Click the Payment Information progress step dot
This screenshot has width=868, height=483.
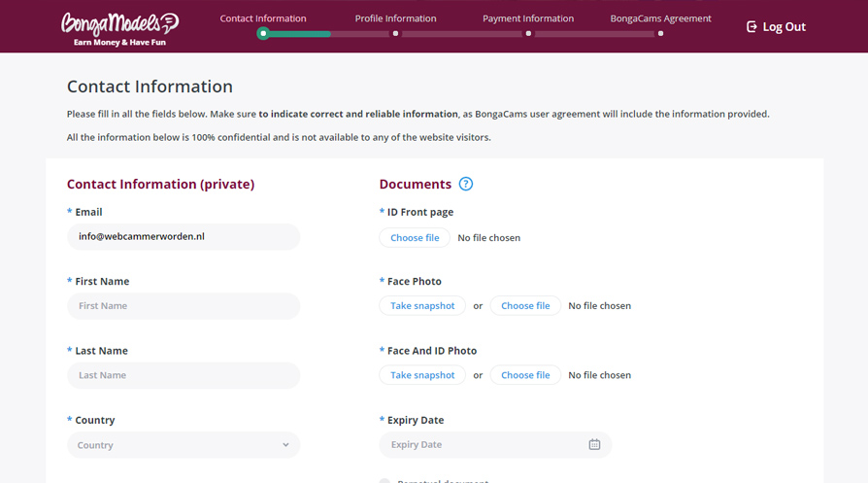[528, 34]
